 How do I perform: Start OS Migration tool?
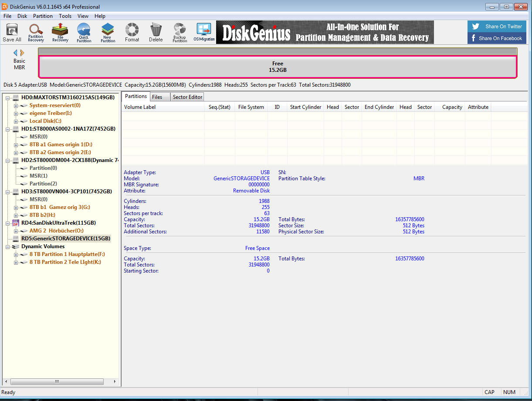pyautogui.click(x=204, y=33)
